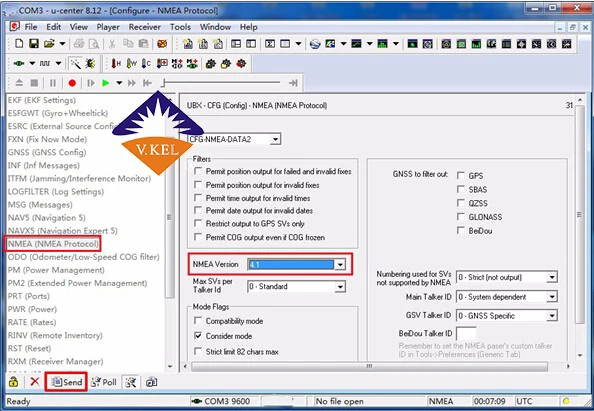The width and height of the screenshot is (594, 411).
Task: Open the Tools menu
Action: point(180,27)
